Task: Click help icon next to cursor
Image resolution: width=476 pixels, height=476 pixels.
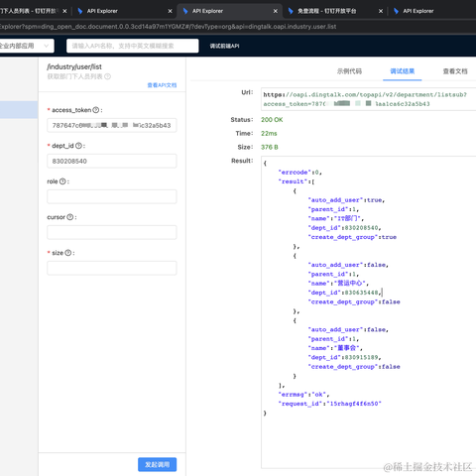Action: pyautogui.click(x=70, y=217)
